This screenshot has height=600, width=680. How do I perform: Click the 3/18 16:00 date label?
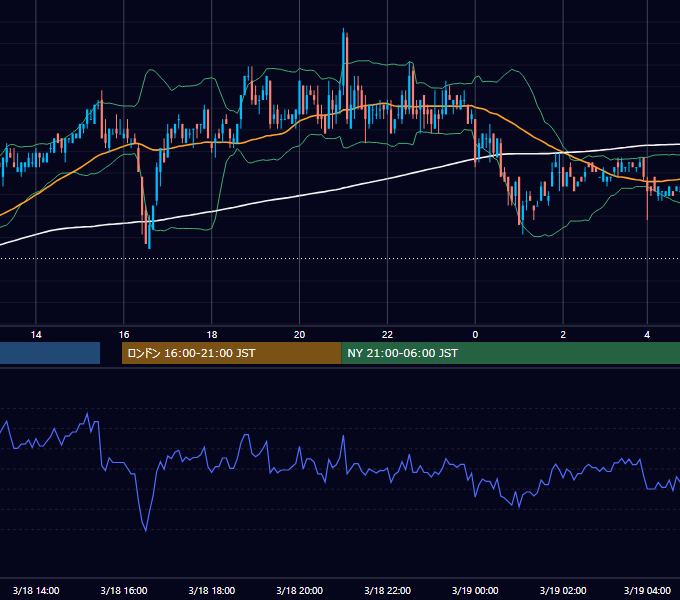pos(124,590)
